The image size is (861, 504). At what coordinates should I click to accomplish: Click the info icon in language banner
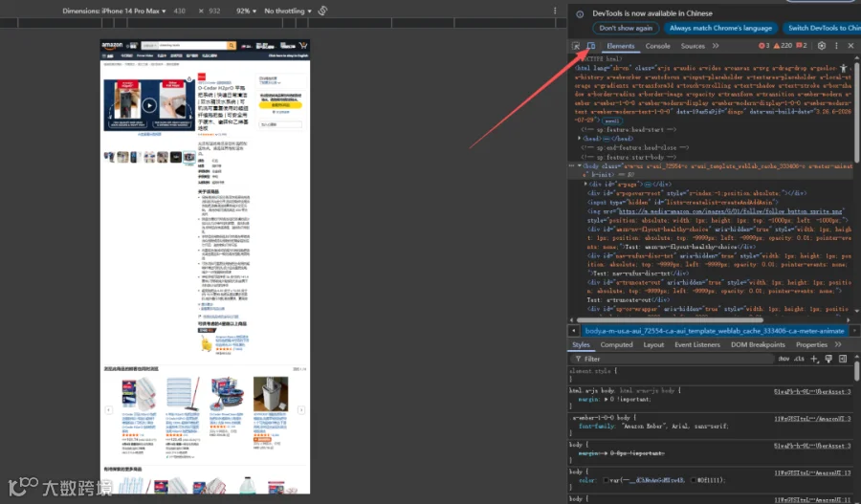[580, 14]
